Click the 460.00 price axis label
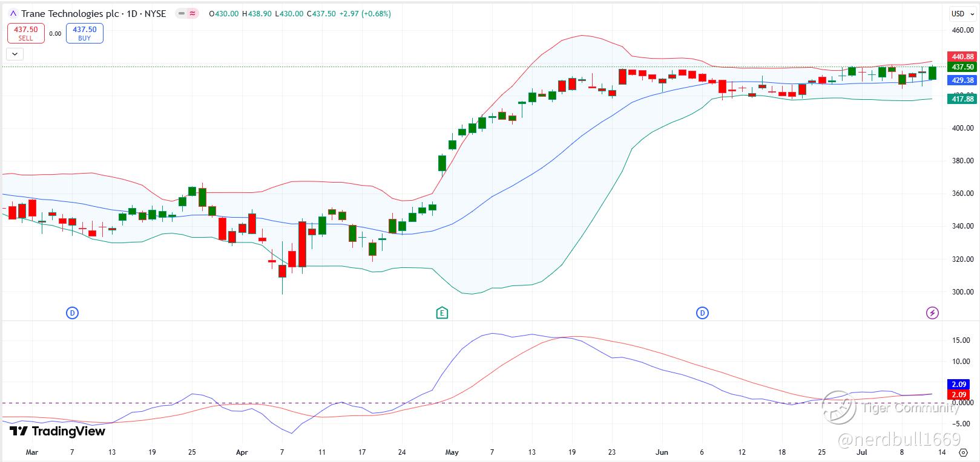Screen dimensions: 980x462 (x=962, y=30)
